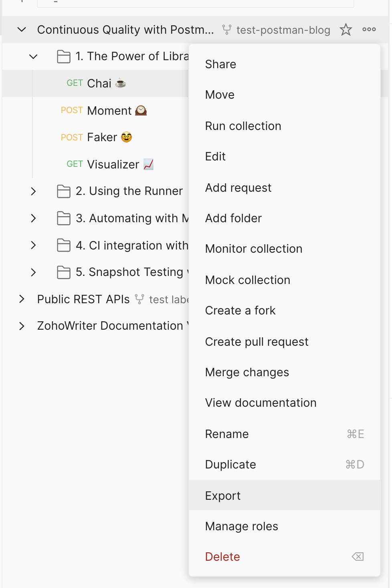This screenshot has height=588, width=392.
Task: Click the fork icon beside test-postman-blog
Action: pyautogui.click(x=227, y=30)
